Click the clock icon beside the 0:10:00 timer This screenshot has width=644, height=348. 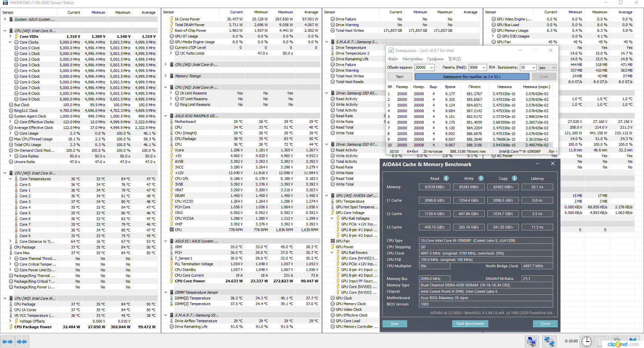click(x=586, y=342)
